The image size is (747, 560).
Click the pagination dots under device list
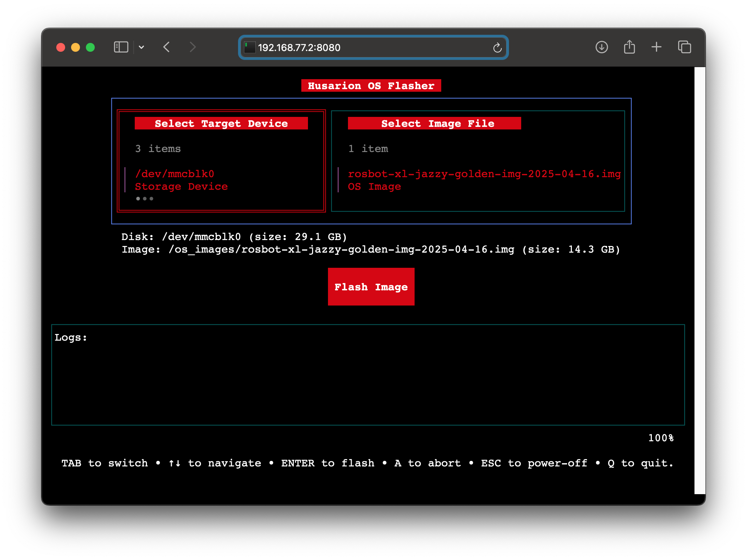[x=144, y=199]
